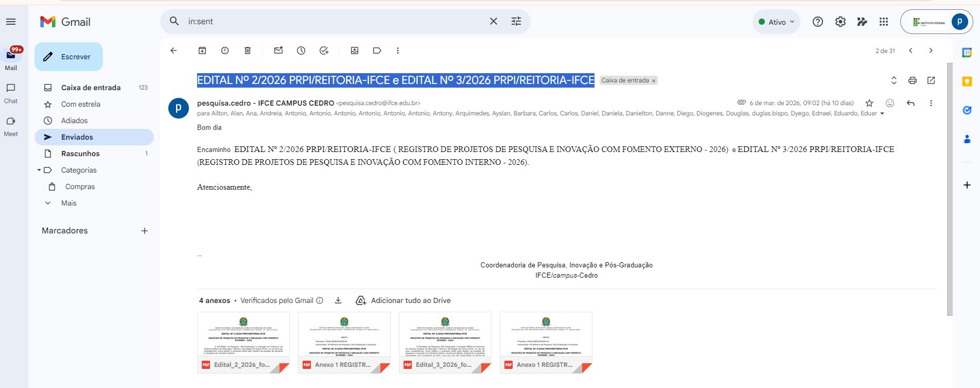Star this email message
Screen dimensions: 980x388
coord(869,103)
